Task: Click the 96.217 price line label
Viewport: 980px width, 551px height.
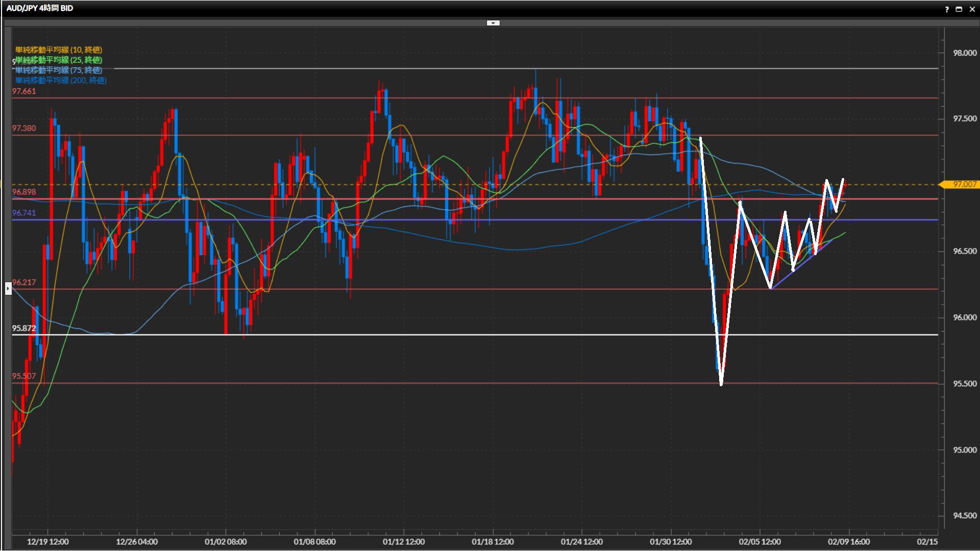Action: click(x=24, y=282)
